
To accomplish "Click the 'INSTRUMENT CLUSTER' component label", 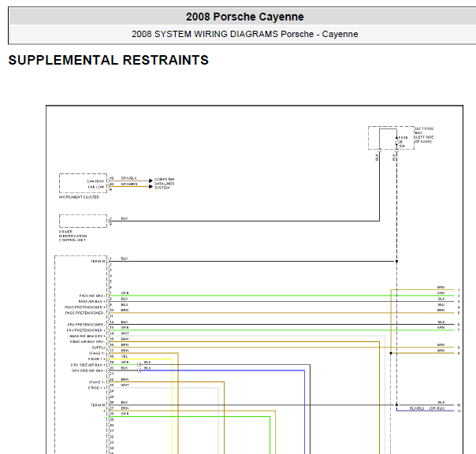I will point(79,197).
